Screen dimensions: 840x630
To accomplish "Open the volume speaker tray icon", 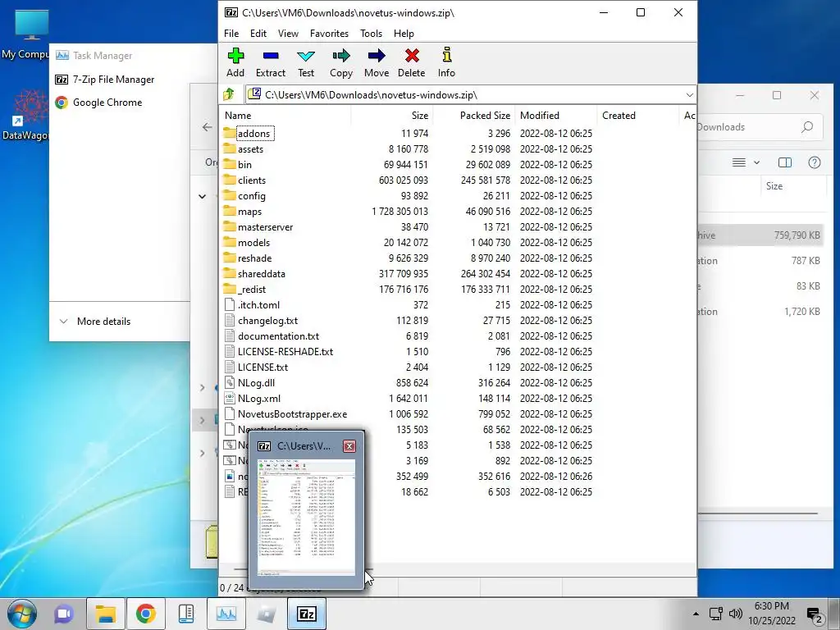I will pyautogui.click(x=736, y=614).
